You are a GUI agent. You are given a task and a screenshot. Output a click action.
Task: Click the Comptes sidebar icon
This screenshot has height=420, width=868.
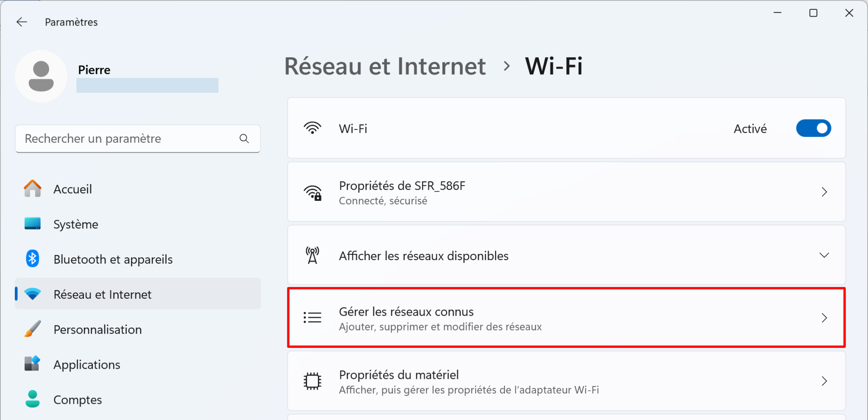click(32, 398)
